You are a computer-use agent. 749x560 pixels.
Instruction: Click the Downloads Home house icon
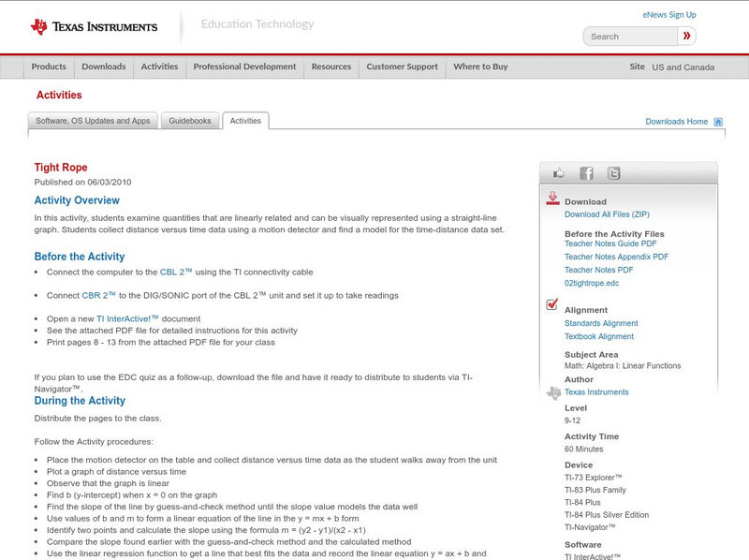[x=718, y=122]
